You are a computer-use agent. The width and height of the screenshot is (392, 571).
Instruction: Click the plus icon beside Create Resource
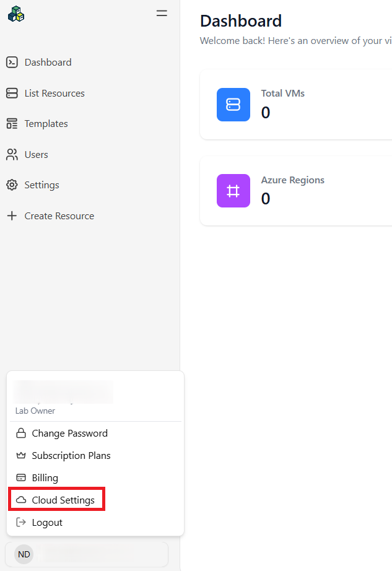point(12,216)
